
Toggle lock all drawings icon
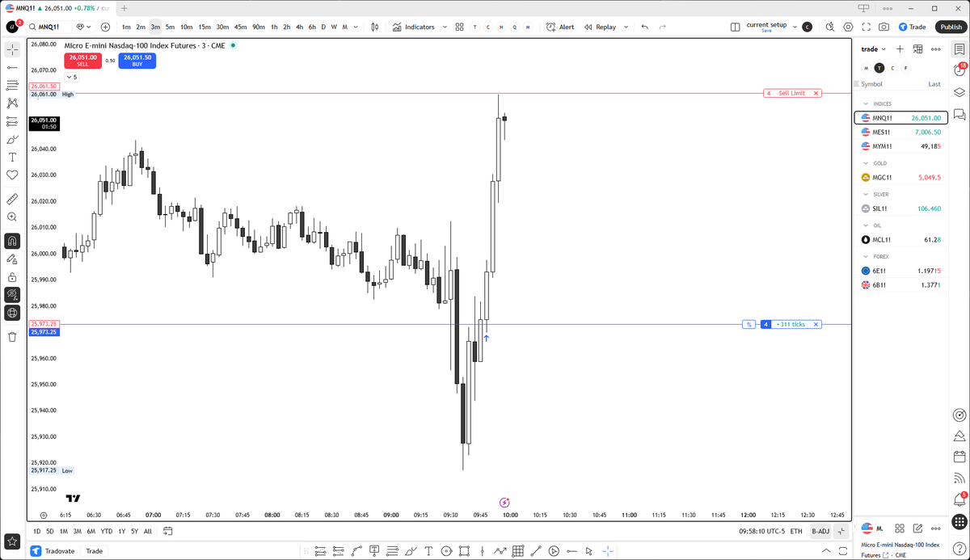tap(12, 277)
